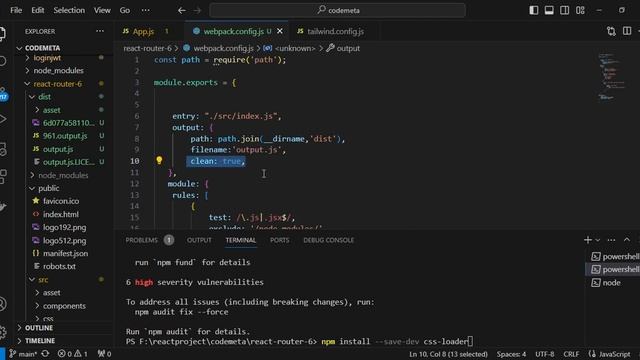Collapse the react-router-6 folder
The width and height of the screenshot is (640, 360).
[58, 84]
